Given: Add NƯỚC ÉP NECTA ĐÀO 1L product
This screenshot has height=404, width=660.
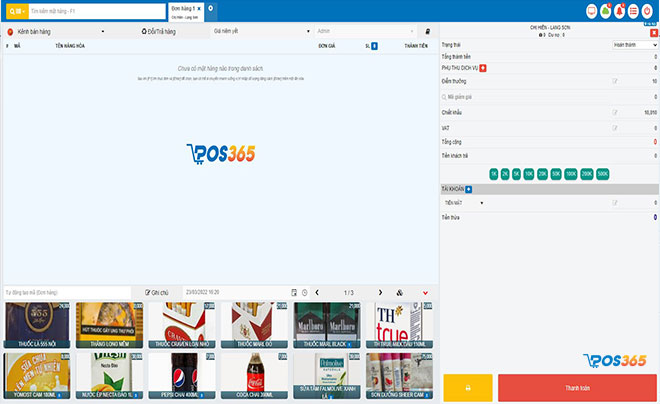Looking at the screenshot, I should point(109,376).
